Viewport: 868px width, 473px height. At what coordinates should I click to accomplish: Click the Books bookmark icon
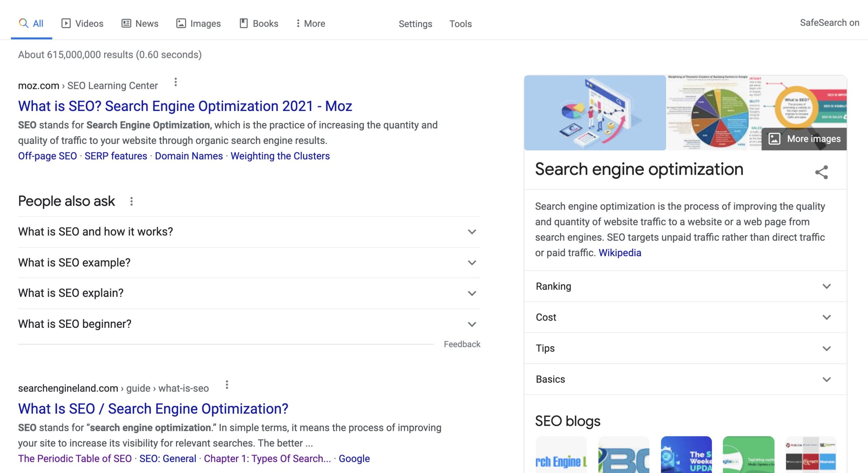(243, 23)
